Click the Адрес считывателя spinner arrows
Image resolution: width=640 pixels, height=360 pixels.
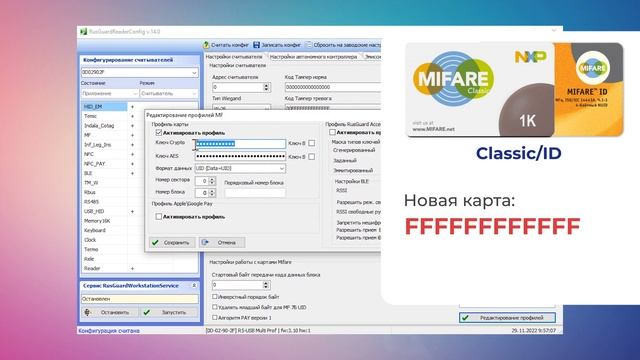[x=266, y=87]
